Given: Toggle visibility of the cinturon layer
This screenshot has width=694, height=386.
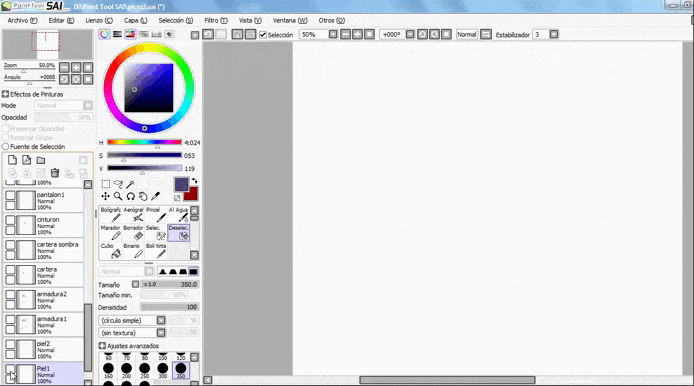Looking at the screenshot, I should pyautogui.click(x=10, y=220).
